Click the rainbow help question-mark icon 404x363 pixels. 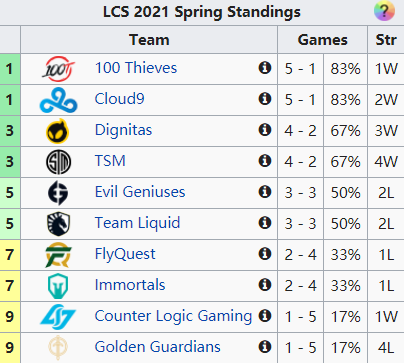[x=384, y=11]
